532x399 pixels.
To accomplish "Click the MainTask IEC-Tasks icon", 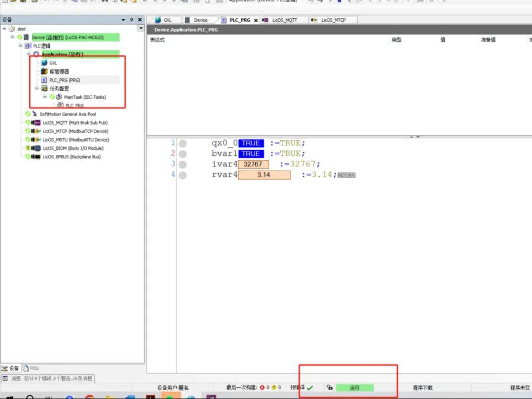I will [59, 97].
